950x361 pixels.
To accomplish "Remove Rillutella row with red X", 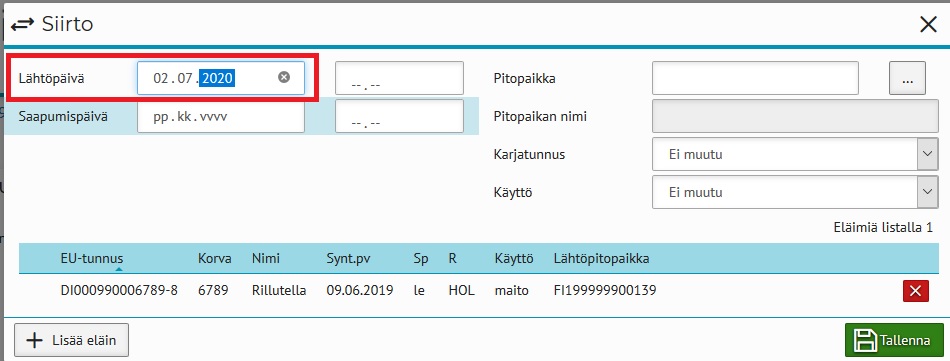I will click(915, 291).
